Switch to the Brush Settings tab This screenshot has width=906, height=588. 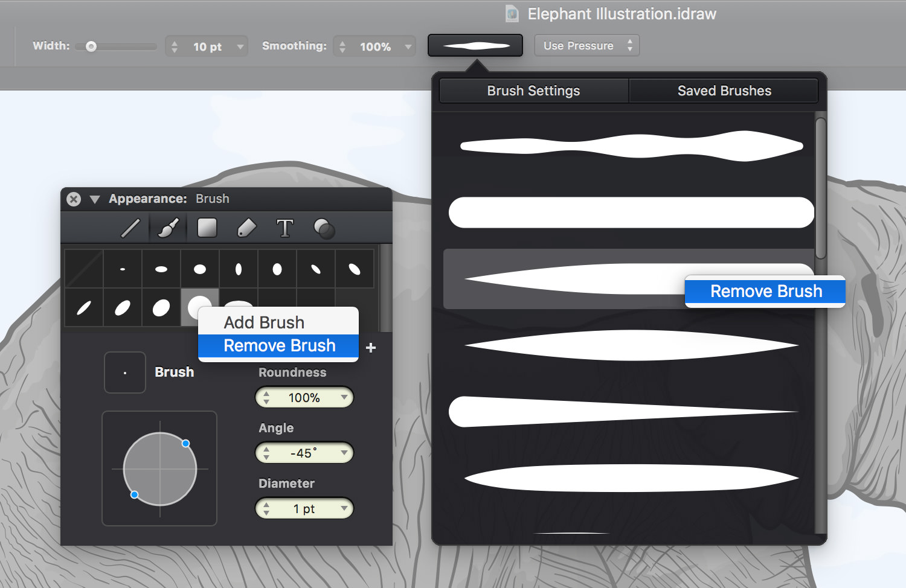click(x=534, y=91)
